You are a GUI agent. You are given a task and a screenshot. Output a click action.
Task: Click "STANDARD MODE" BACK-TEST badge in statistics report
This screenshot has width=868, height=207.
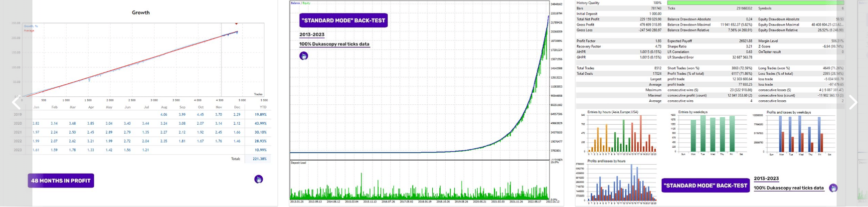coord(705,186)
